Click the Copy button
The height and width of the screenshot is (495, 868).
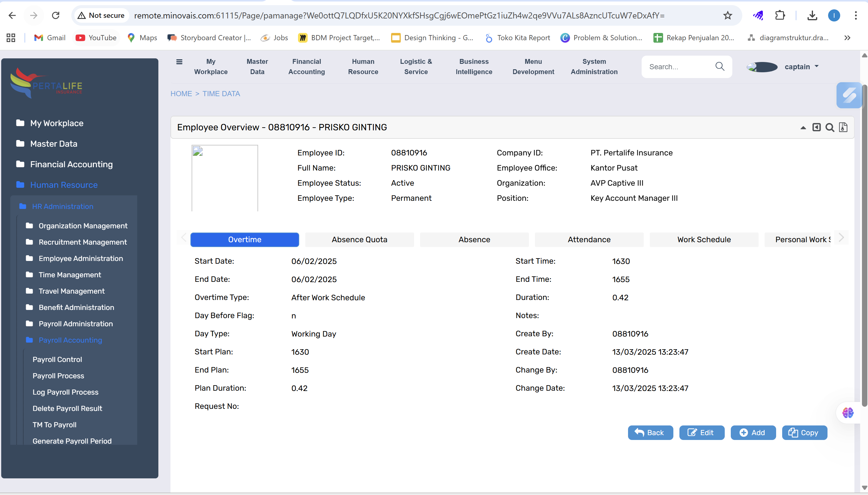pyautogui.click(x=804, y=432)
